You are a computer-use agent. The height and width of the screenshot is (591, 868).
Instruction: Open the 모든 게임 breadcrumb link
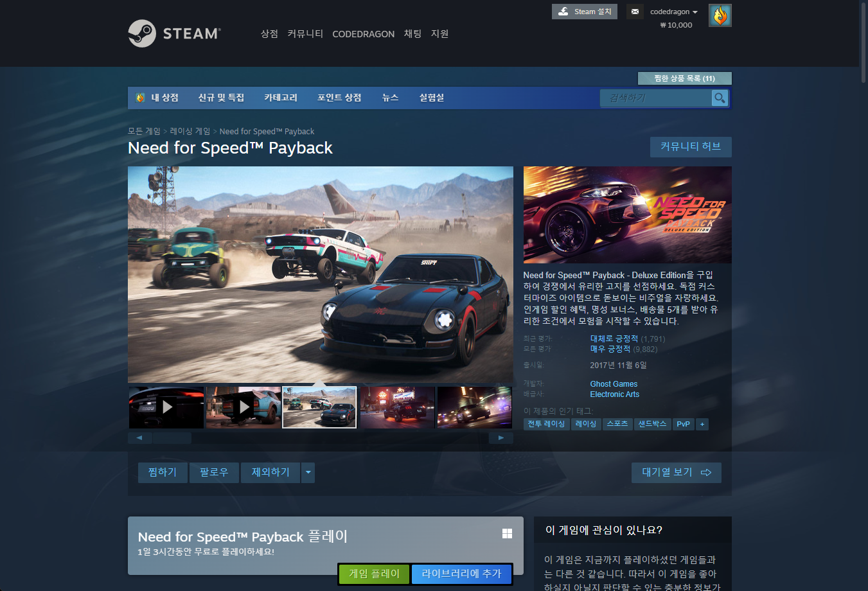pos(144,131)
